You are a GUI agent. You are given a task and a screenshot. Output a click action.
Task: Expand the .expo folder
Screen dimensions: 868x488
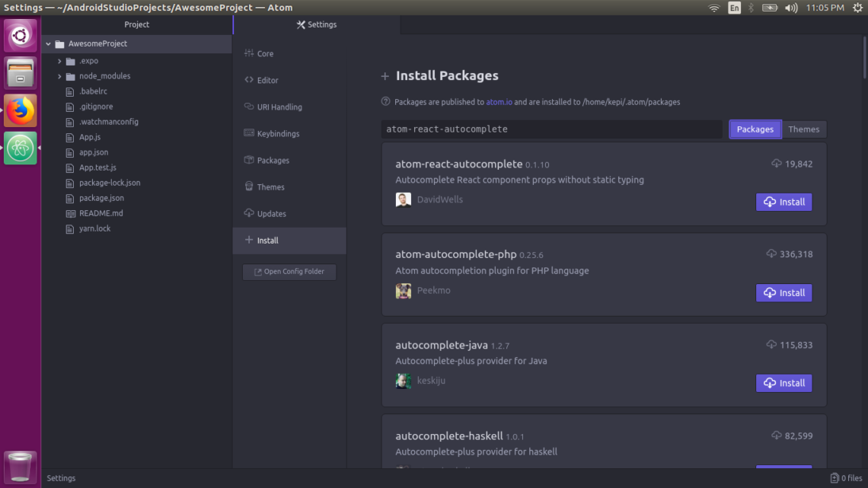(59, 61)
